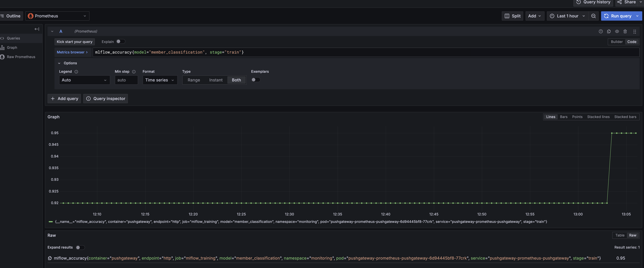The width and height of the screenshot is (644, 268).
Task: Click the Run query button
Action: point(617,16)
